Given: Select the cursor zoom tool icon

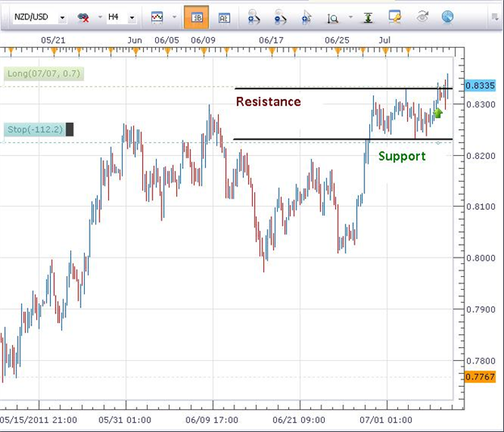Looking at the screenshot, I should pyautogui.click(x=307, y=17).
